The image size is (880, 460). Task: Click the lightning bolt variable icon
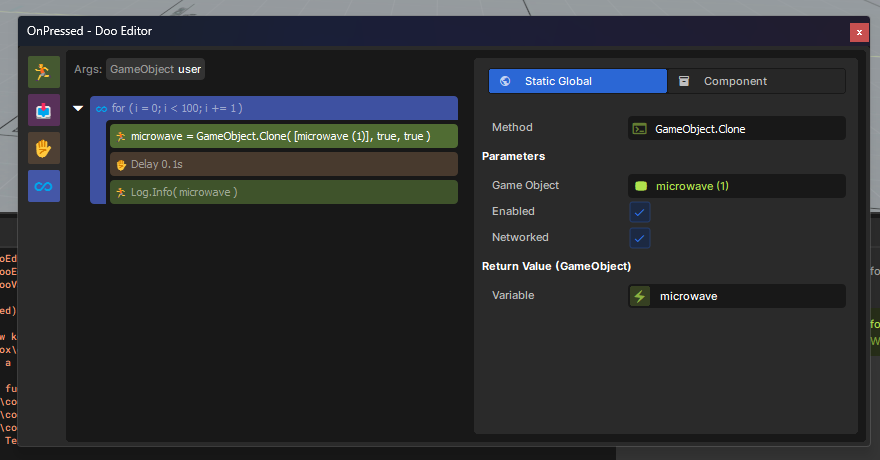640,296
